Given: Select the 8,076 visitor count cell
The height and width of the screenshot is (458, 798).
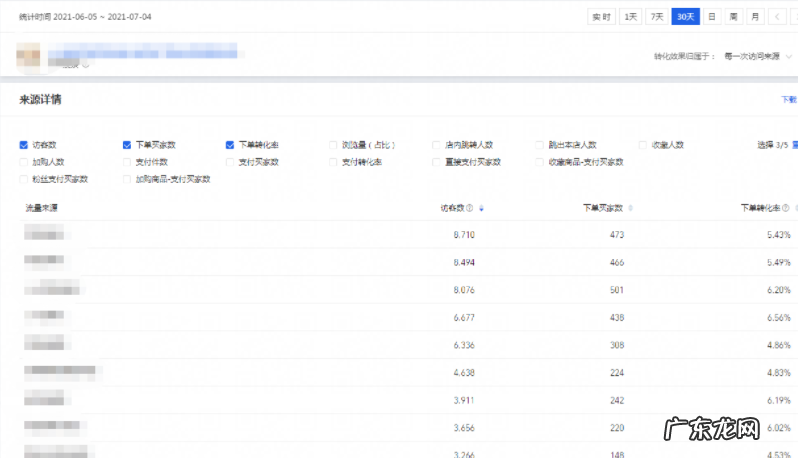Looking at the screenshot, I should pos(464,290).
